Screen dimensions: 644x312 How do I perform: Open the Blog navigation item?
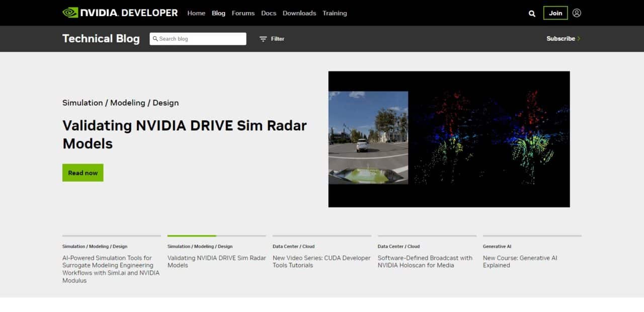point(218,13)
